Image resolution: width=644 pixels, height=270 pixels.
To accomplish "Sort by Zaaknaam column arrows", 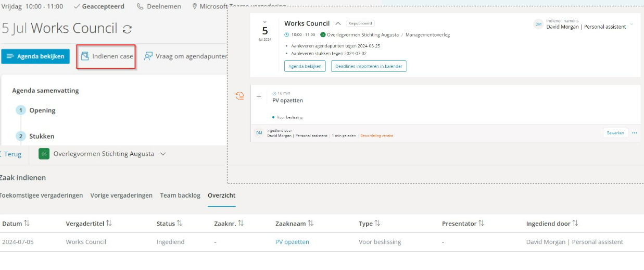I will coord(311,223).
